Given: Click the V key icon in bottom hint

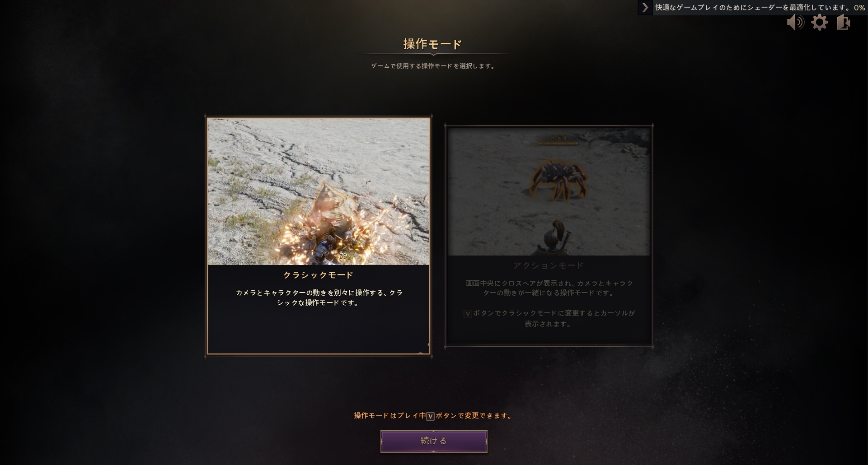Looking at the screenshot, I should pos(430,416).
